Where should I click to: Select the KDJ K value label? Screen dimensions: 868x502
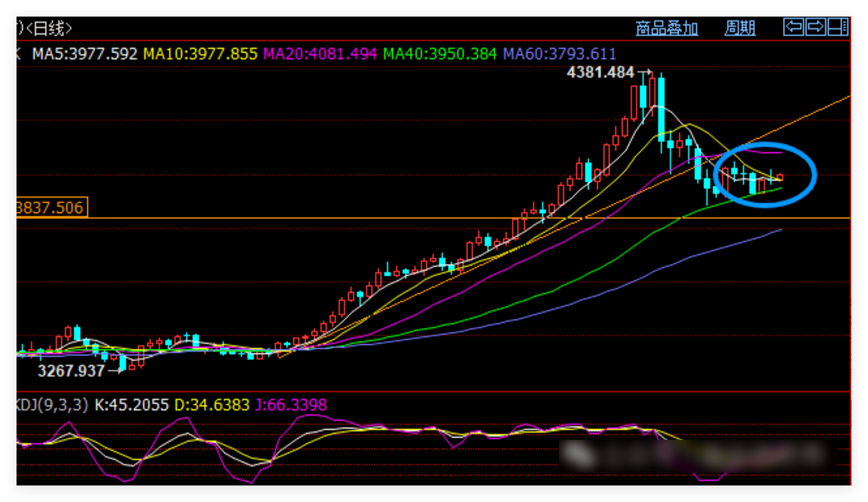[131, 405]
